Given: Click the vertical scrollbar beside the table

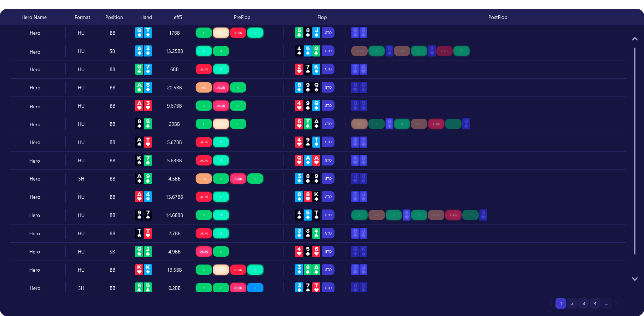Looking at the screenshot, I should pyautogui.click(x=635, y=151).
